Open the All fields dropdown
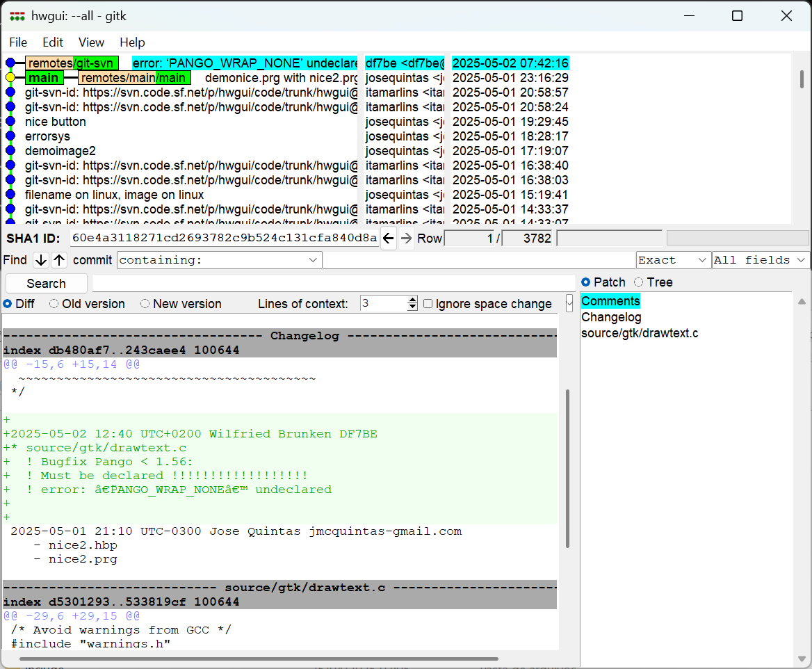Image resolution: width=812 pixels, height=669 pixels. pos(801,260)
